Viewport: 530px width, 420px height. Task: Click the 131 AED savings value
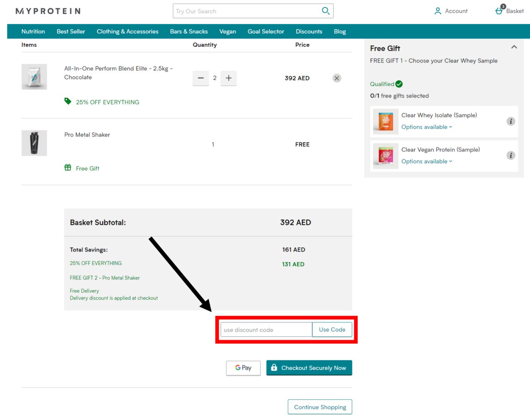(x=293, y=264)
